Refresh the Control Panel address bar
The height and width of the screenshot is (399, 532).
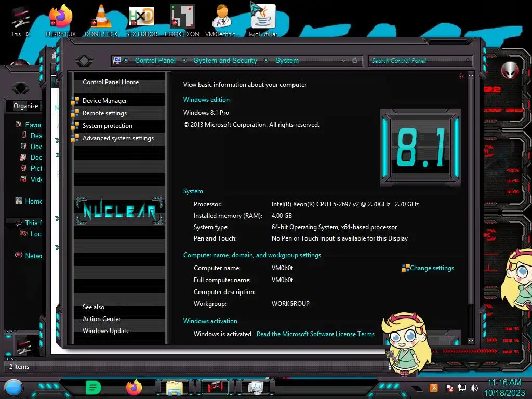[x=355, y=60]
